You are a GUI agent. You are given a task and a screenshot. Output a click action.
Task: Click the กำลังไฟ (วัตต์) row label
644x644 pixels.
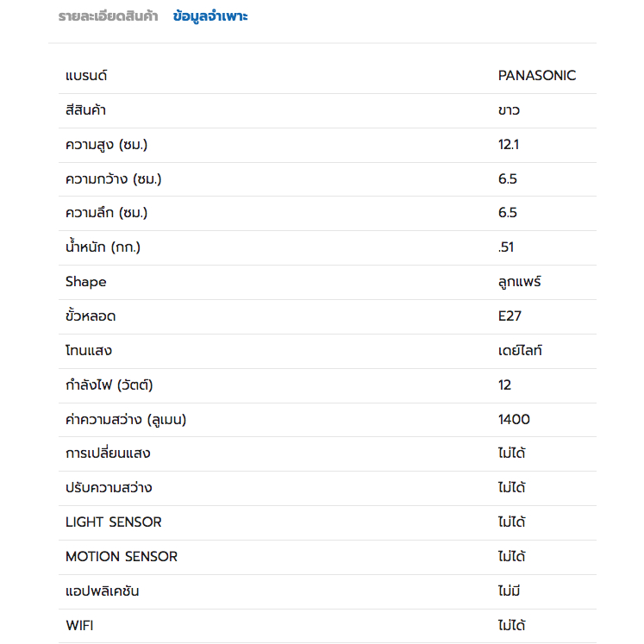pos(109,385)
